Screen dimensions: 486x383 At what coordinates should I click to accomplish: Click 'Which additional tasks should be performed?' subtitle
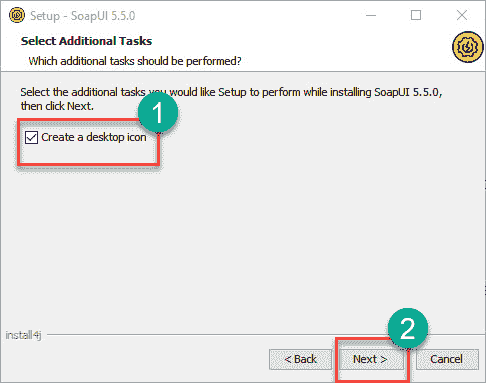click(135, 61)
